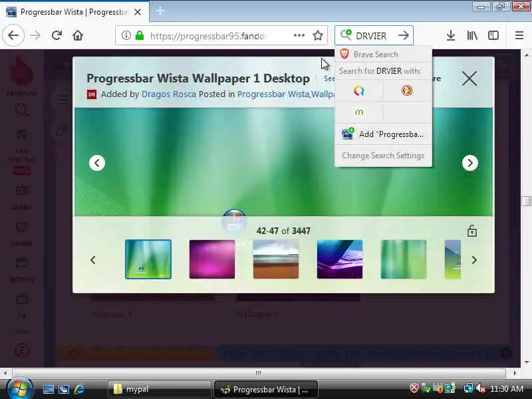
Task: Select the blue and purple wallpaper thumbnail
Action: (x=340, y=259)
